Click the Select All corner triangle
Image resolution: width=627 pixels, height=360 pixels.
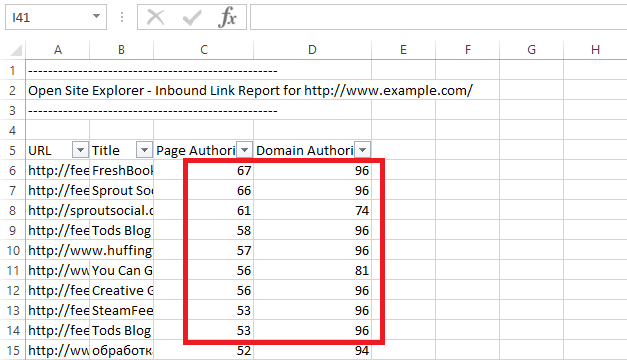[x=16, y=50]
